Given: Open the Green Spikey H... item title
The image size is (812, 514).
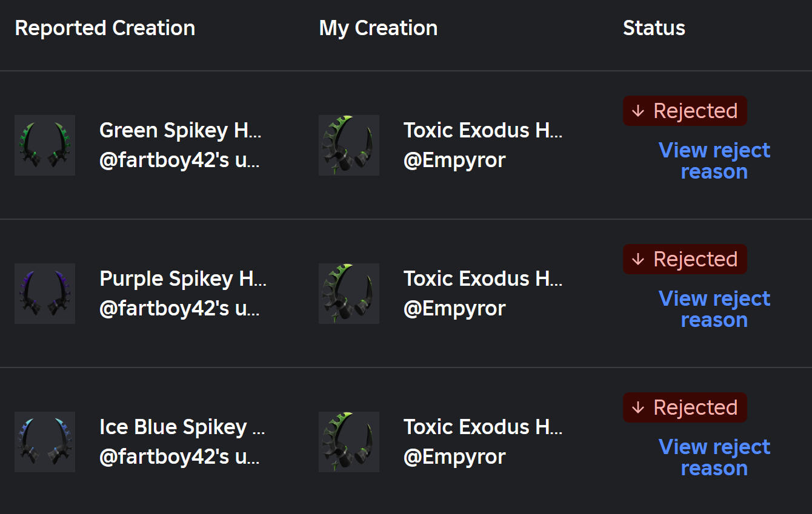Looking at the screenshot, I should pos(181,130).
